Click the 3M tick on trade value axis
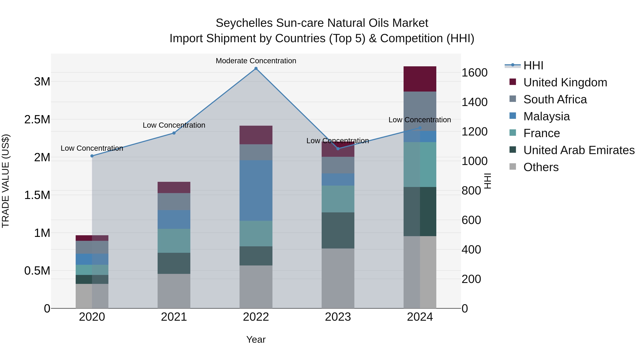644x362 pixels. (x=42, y=82)
